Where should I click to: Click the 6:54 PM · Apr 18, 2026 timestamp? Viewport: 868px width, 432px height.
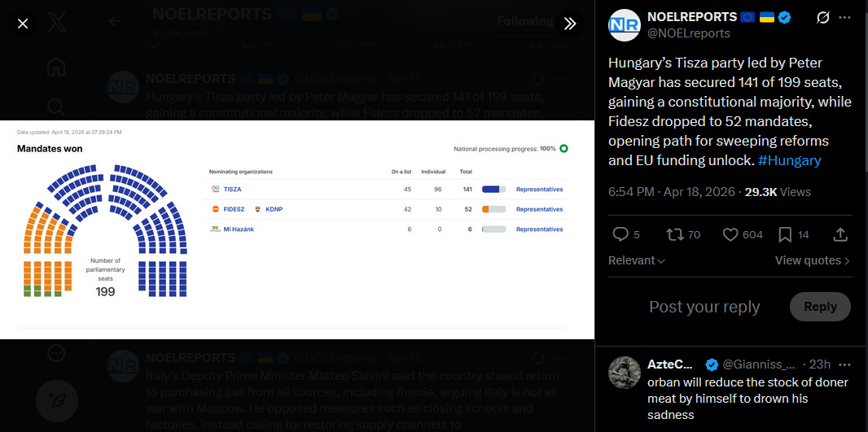[x=672, y=192]
